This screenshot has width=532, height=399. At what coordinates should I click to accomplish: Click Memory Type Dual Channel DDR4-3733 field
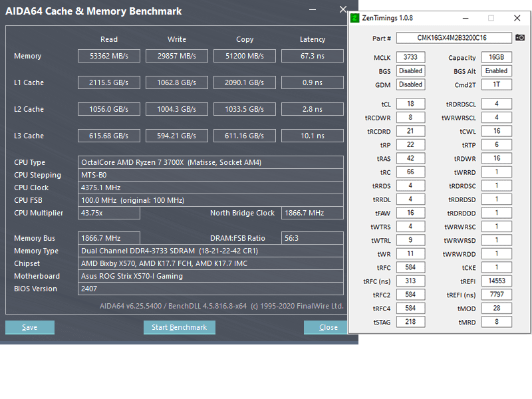coord(211,251)
